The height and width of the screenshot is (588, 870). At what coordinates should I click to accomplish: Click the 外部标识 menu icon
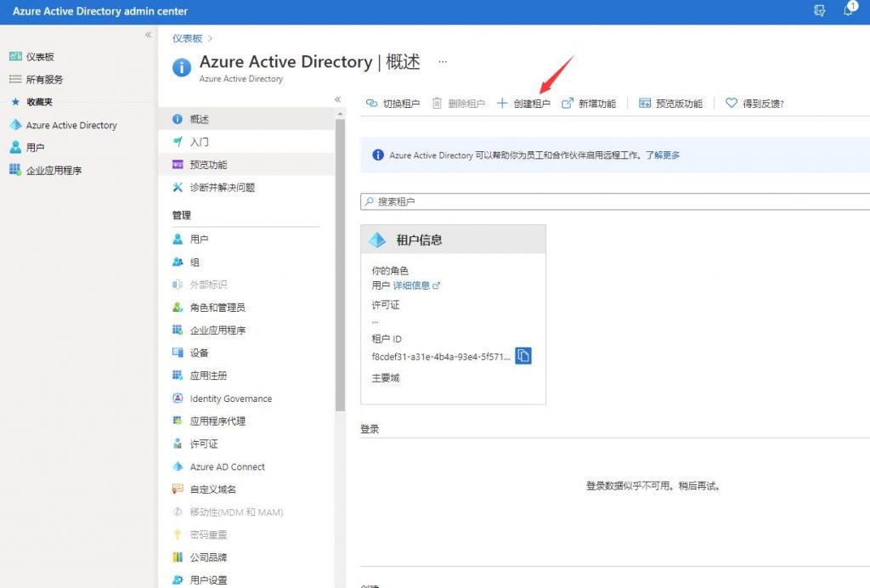coord(178,285)
